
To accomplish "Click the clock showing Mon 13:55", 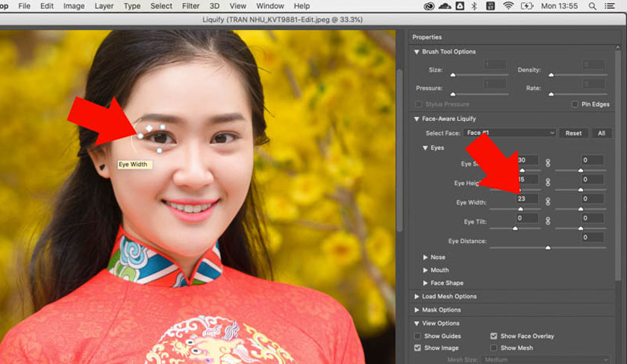I will (559, 6).
